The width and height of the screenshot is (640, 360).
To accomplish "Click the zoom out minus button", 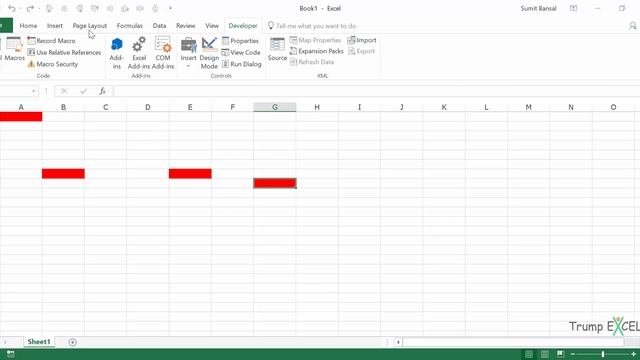I will pos(573,354).
